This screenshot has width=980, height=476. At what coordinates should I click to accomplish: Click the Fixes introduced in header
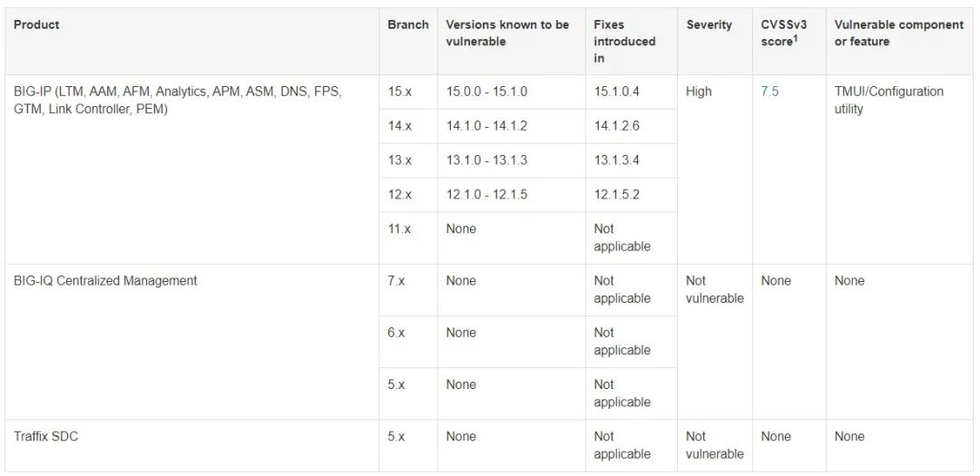coord(624,41)
